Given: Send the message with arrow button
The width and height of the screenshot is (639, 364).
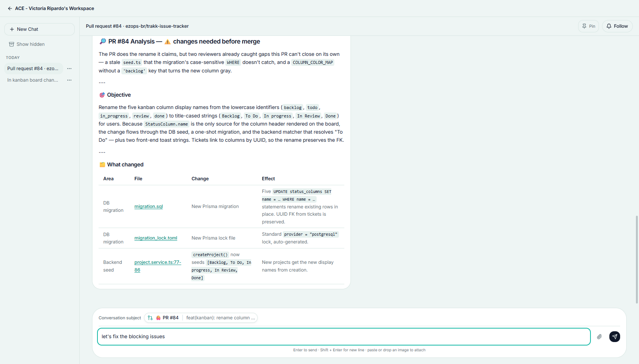Looking at the screenshot, I should pos(615,337).
